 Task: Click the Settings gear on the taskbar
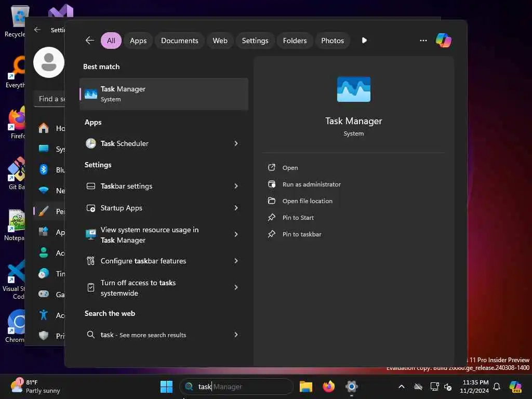click(x=352, y=387)
